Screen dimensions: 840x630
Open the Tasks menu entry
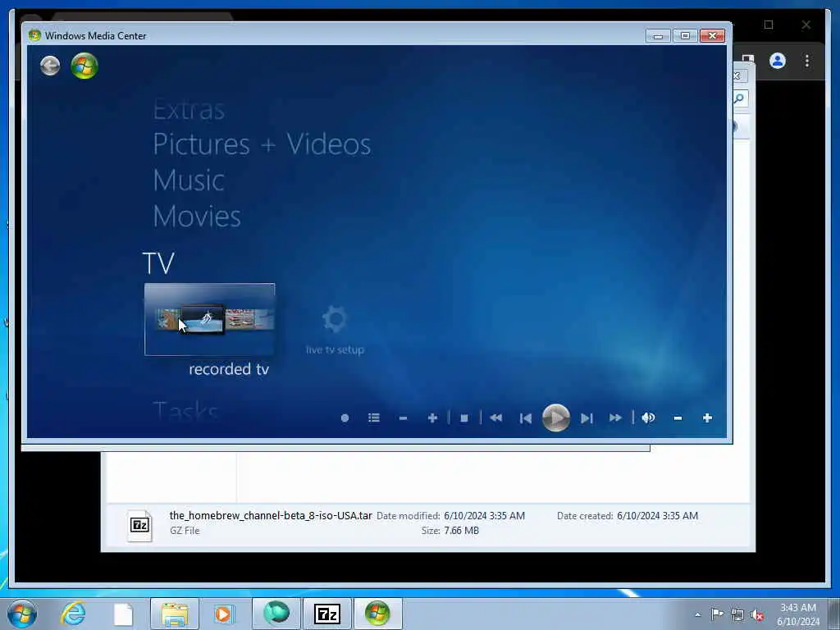tap(185, 412)
